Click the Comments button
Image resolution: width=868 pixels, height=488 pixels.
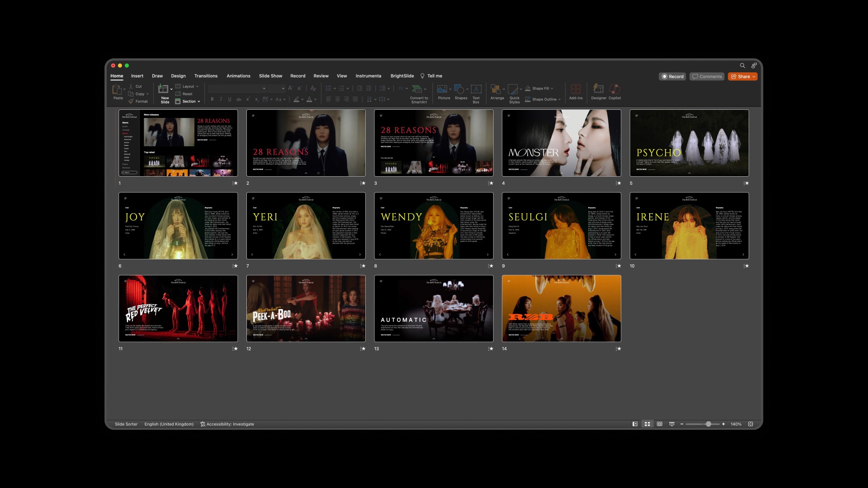coord(707,77)
